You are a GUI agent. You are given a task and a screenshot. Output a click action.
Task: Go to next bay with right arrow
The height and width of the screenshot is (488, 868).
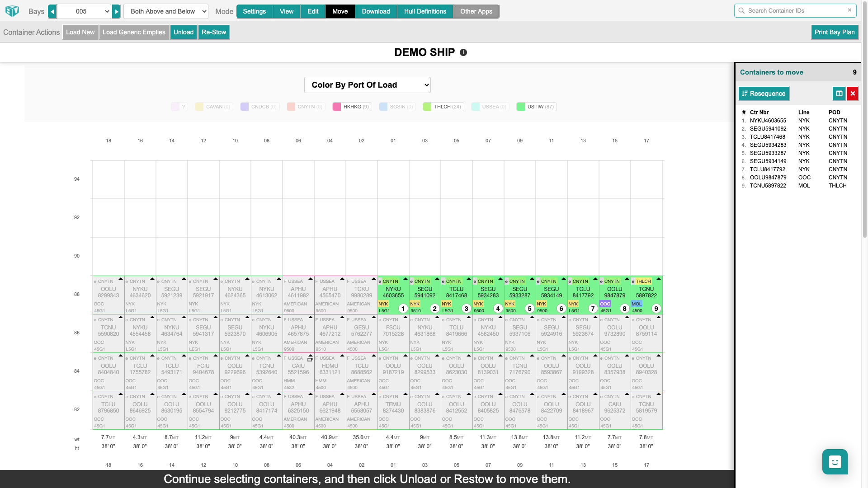point(117,11)
